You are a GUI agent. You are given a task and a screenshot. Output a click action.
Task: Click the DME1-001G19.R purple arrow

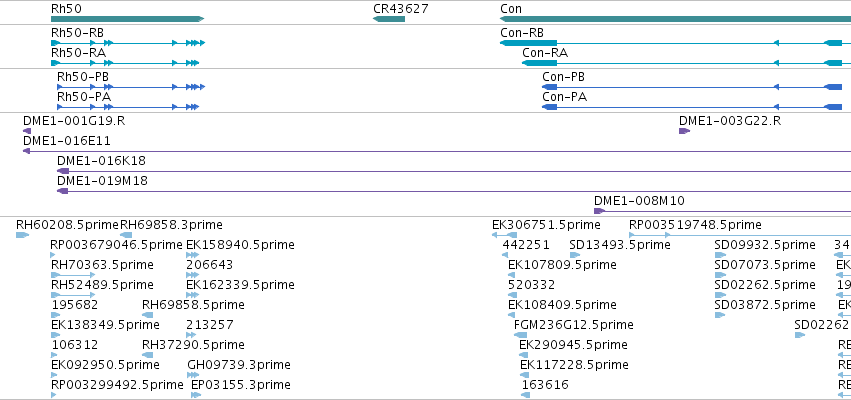27,131
